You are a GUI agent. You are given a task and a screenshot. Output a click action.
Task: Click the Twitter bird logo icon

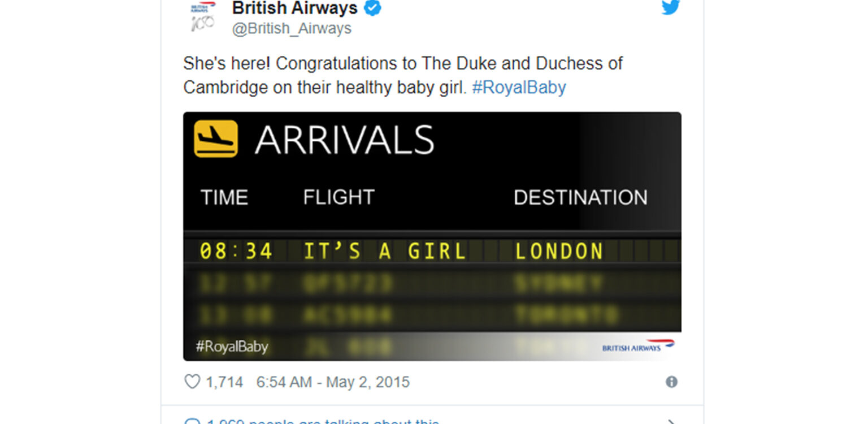pyautogui.click(x=670, y=7)
